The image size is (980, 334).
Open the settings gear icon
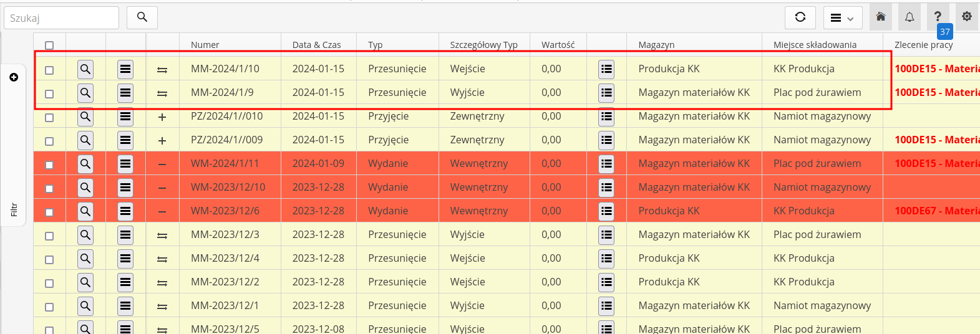pyautogui.click(x=966, y=17)
